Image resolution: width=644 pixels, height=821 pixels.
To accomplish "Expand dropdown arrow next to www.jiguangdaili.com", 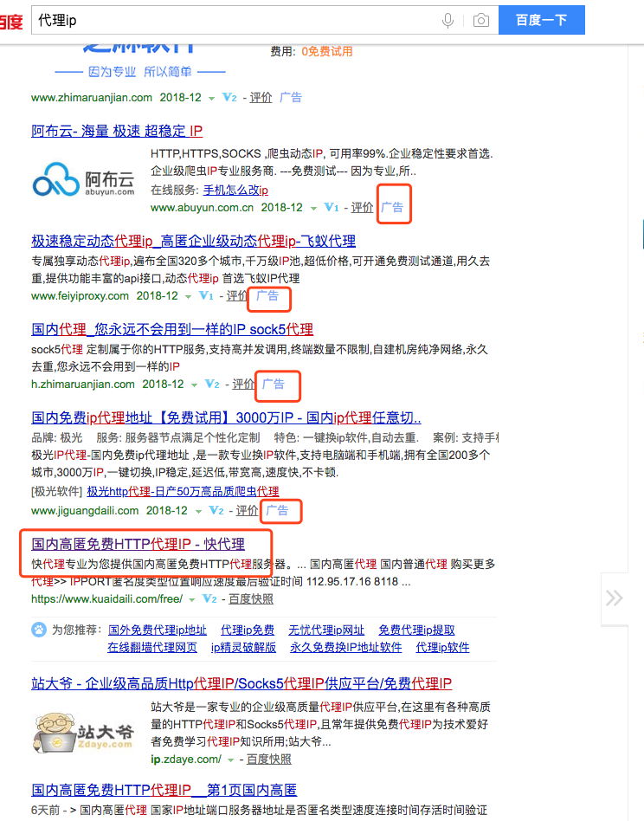I will click(198, 512).
